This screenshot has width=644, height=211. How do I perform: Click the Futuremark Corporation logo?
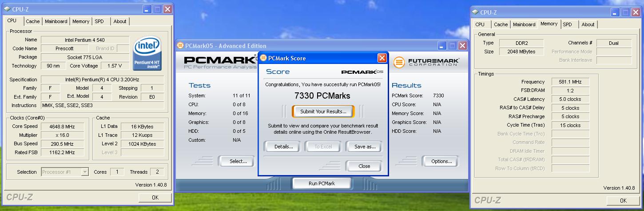[426, 62]
